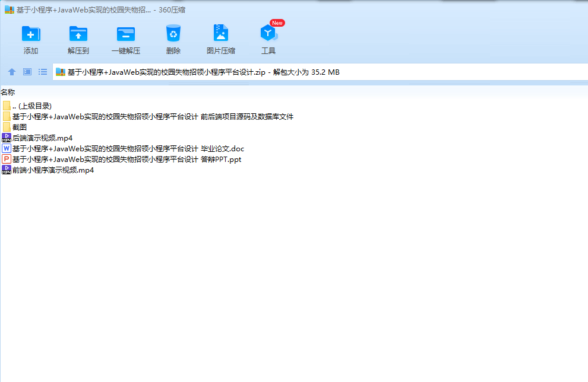Click the 添加 (Add) toolbar icon
Viewport: 588px width, 382px height.
click(31, 34)
